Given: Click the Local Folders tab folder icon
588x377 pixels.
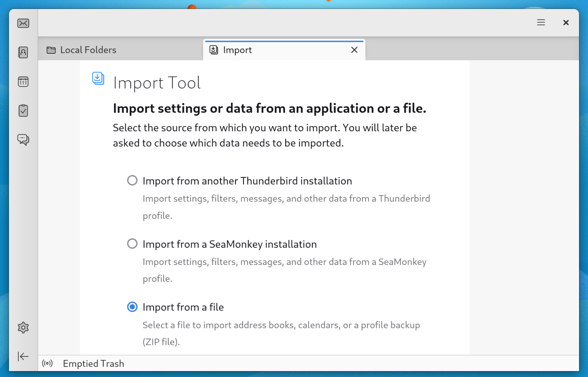Looking at the screenshot, I should coord(51,50).
